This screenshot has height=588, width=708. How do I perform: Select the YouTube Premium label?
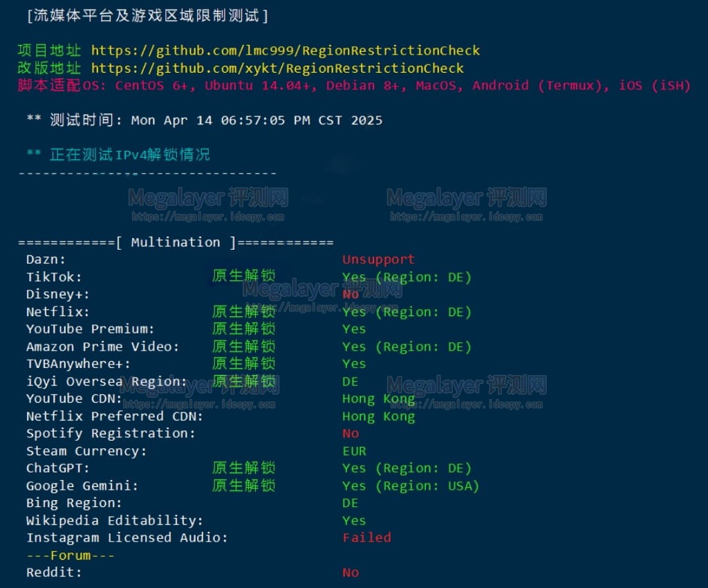(91, 329)
